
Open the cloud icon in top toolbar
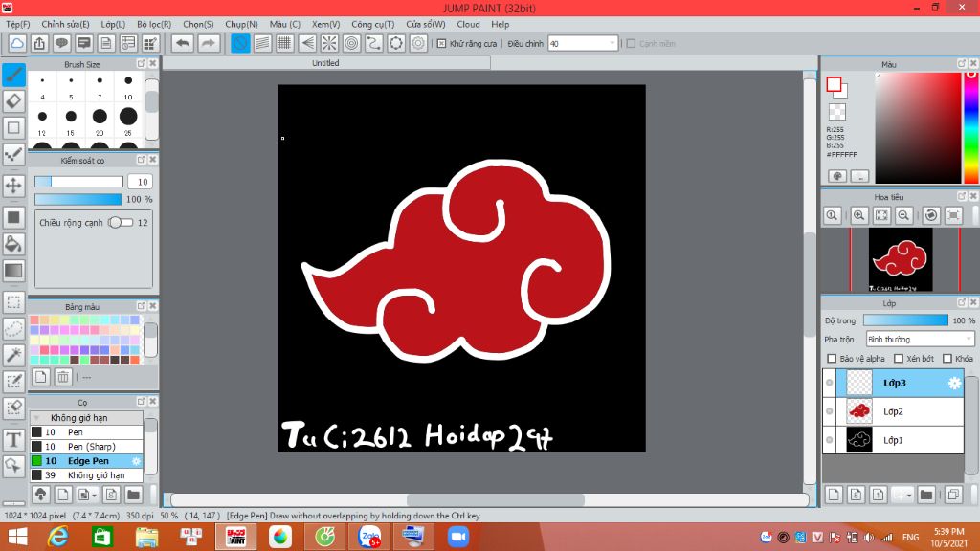click(x=17, y=43)
